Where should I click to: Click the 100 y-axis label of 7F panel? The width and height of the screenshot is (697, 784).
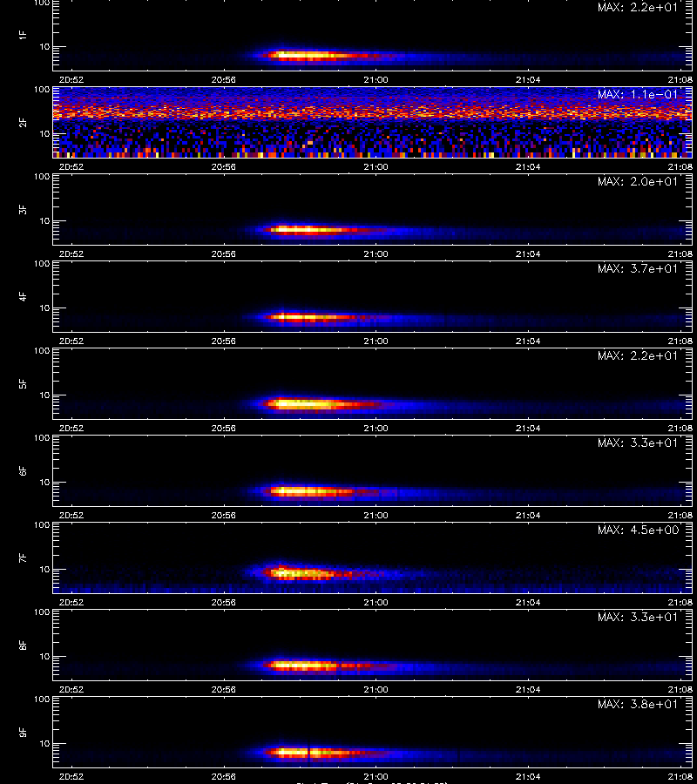coord(42,525)
